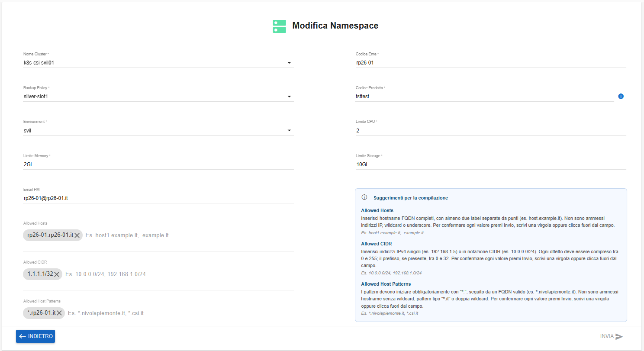Click the Allowed Hosts input placeholder
Screen dimensions: 644x351
pos(127,235)
